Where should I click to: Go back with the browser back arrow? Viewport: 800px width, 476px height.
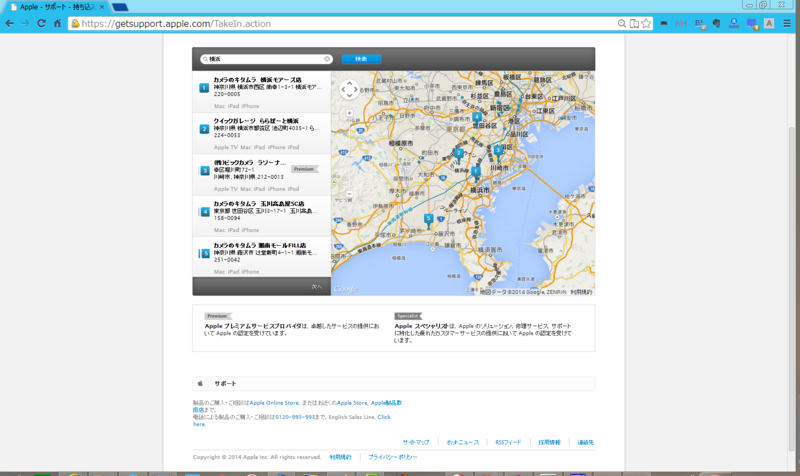[10, 23]
